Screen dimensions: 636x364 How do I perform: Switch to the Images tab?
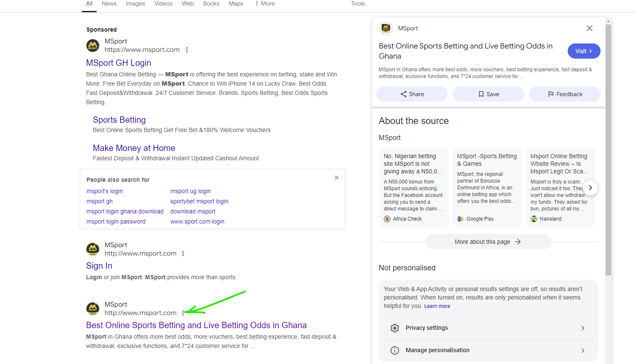pyautogui.click(x=135, y=4)
